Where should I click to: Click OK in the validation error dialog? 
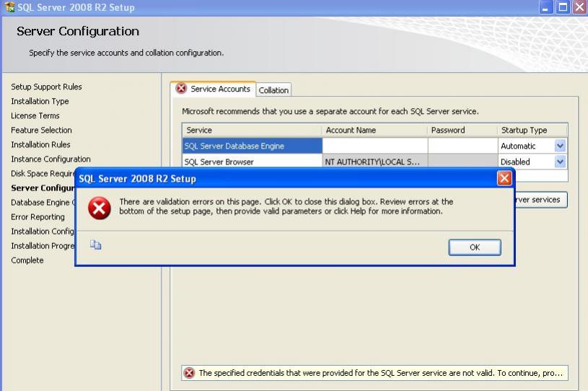[x=475, y=247]
